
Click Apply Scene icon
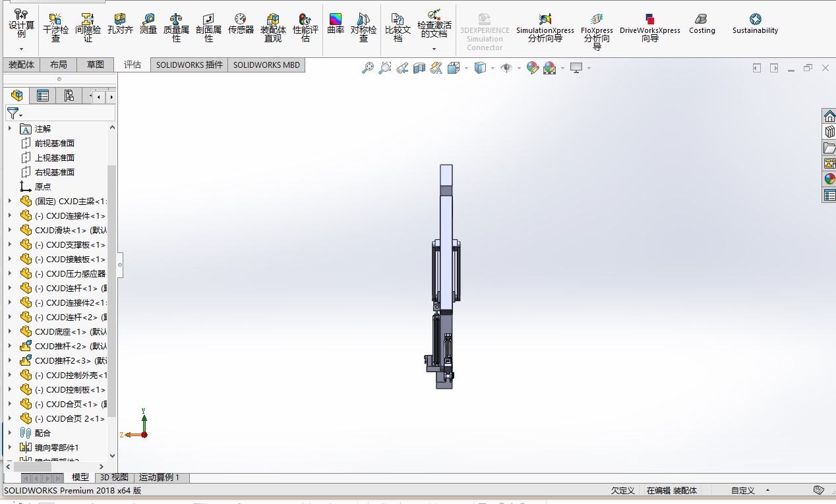549,68
